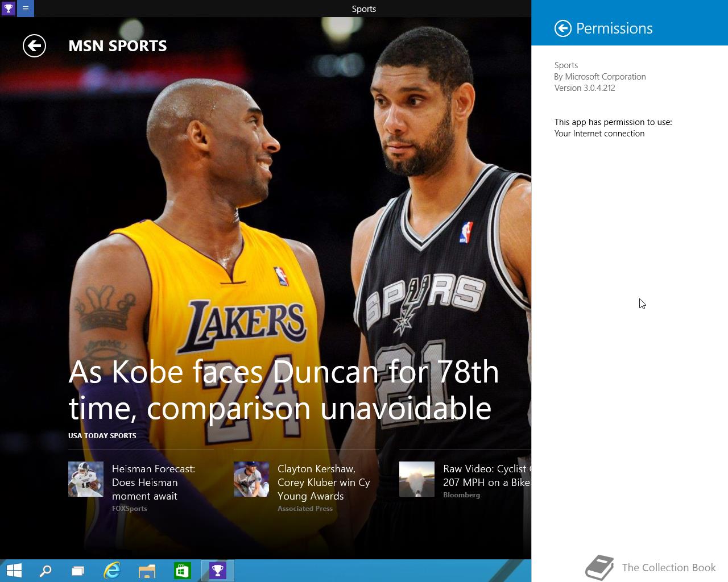Launch Internet Explorer from the taskbar
This screenshot has width=728, height=582.
[112, 571]
